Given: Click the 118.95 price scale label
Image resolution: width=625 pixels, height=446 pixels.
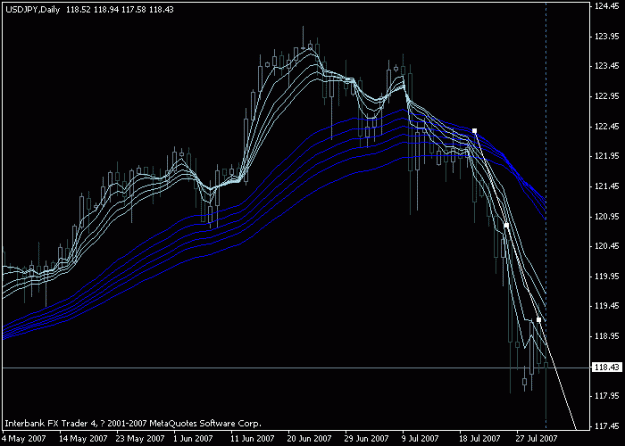Looking at the screenshot, I should point(606,336).
